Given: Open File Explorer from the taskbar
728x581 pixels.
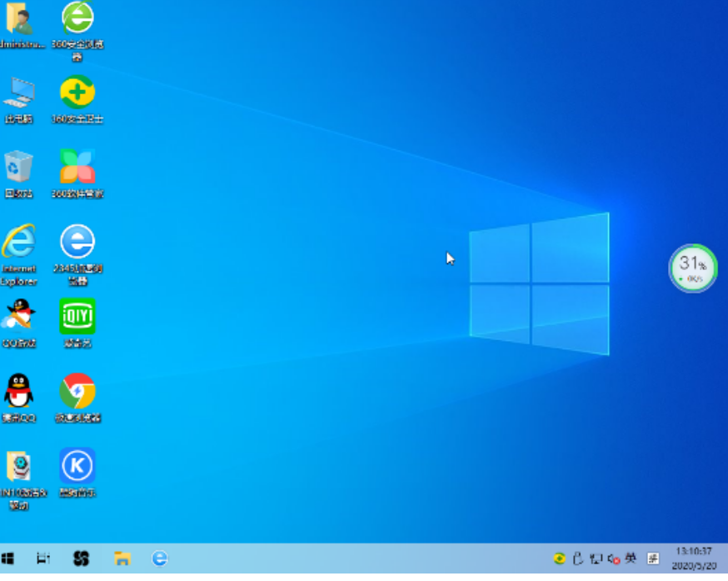Looking at the screenshot, I should pyautogui.click(x=122, y=558).
